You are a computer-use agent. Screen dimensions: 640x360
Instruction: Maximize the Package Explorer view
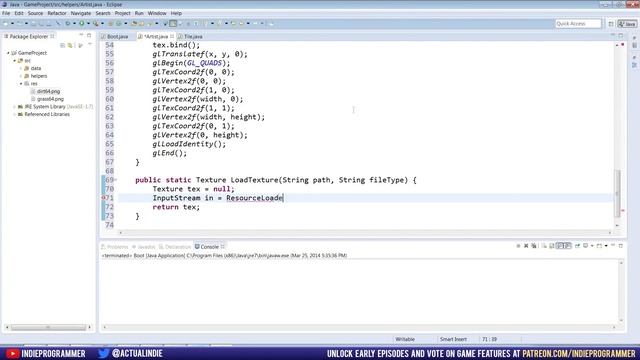(x=89, y=36)
